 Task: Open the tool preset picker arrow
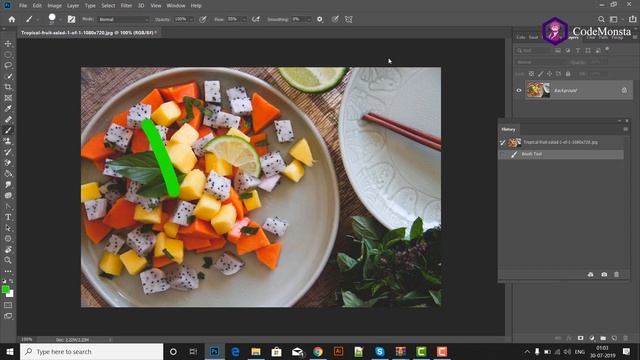[37, 19]
